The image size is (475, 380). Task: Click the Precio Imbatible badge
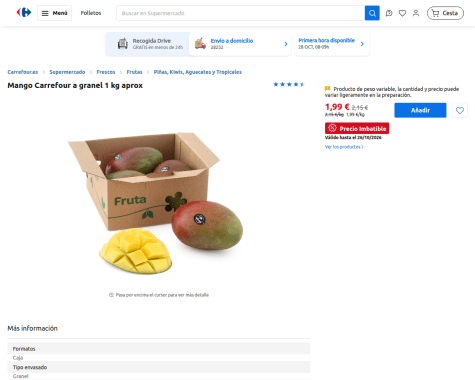pos(357,128)
